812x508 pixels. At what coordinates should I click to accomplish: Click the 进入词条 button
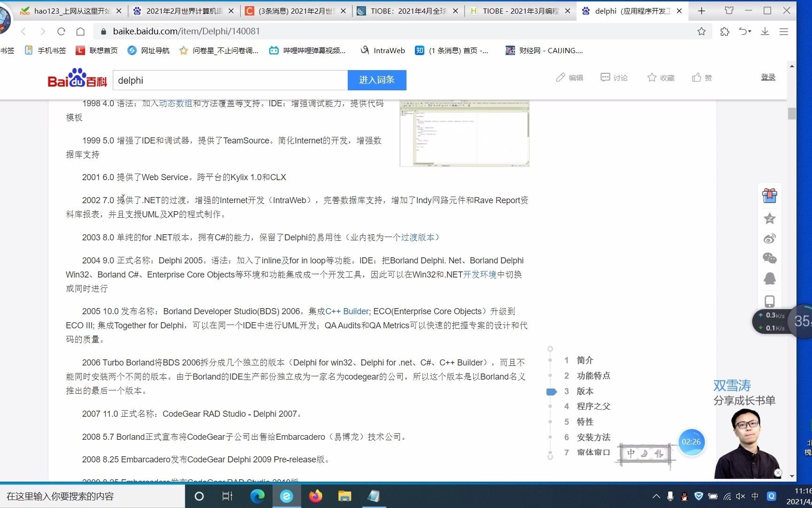[377, 80]
